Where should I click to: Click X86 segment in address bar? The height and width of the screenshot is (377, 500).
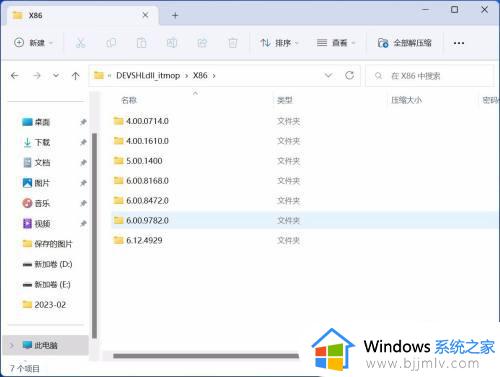200,76
